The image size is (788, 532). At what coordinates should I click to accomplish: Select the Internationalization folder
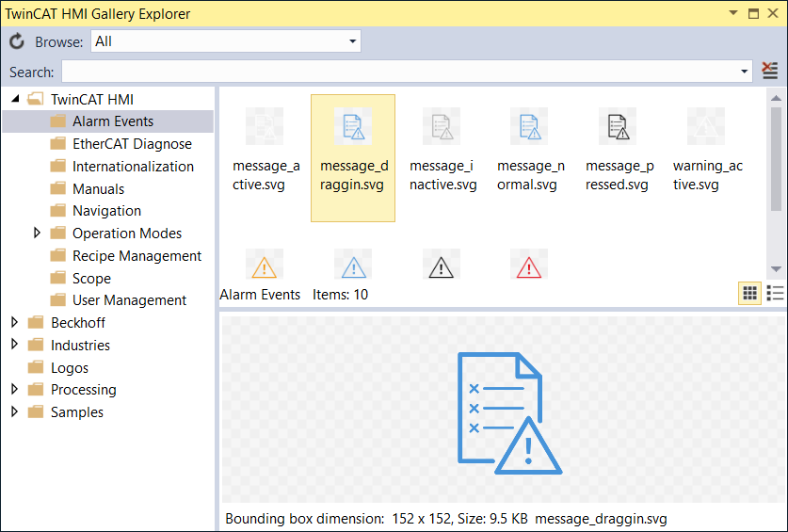122,166
